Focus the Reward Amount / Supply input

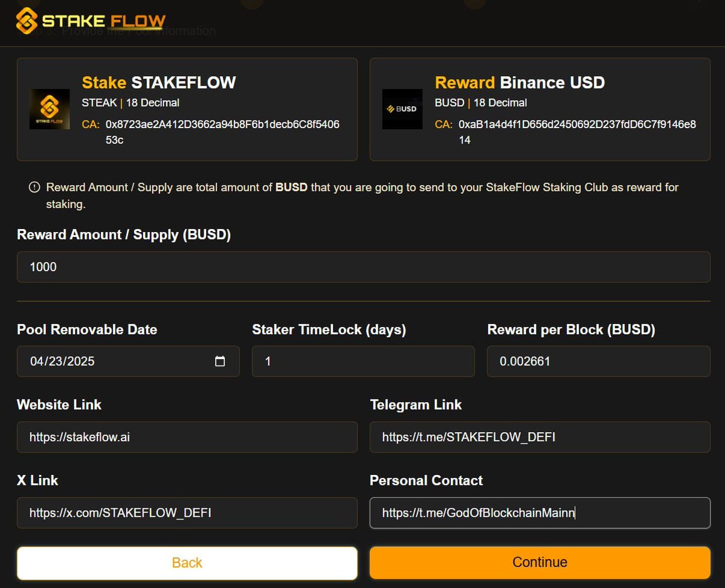(363, 267)
